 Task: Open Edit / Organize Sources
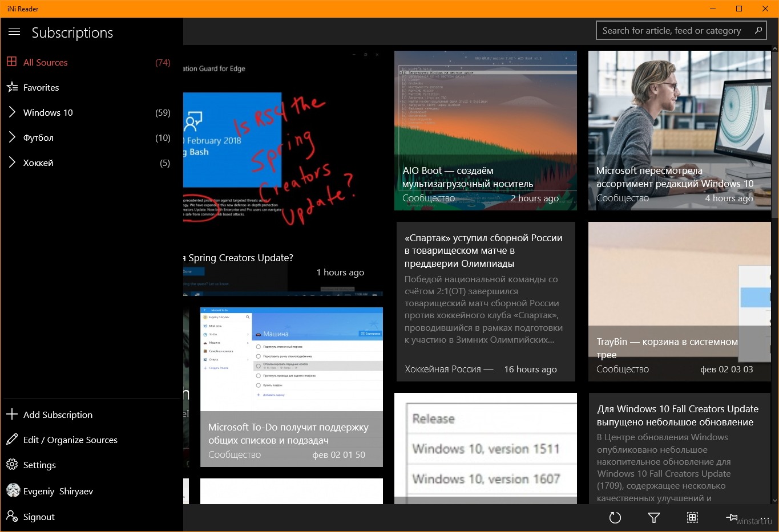91,440
